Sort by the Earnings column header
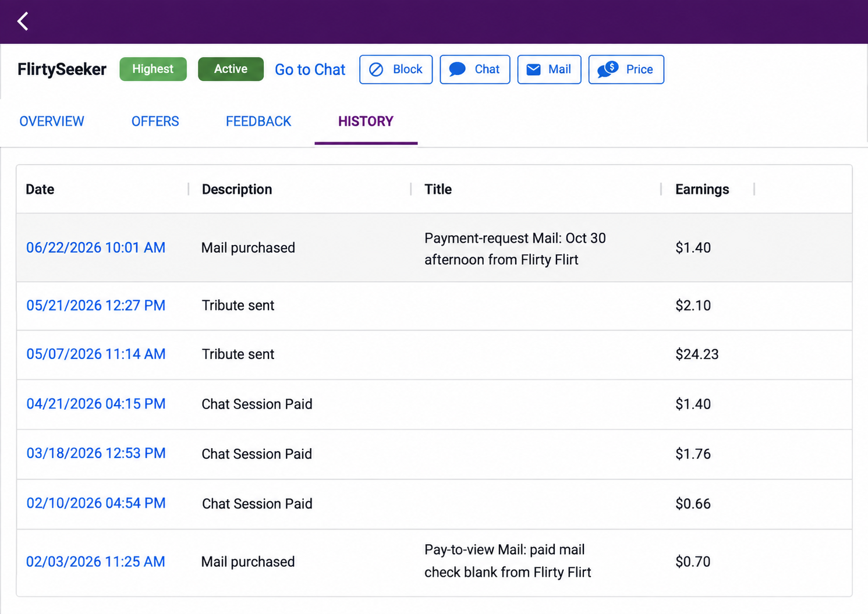 pyautogui.click(x=702, y=189)
